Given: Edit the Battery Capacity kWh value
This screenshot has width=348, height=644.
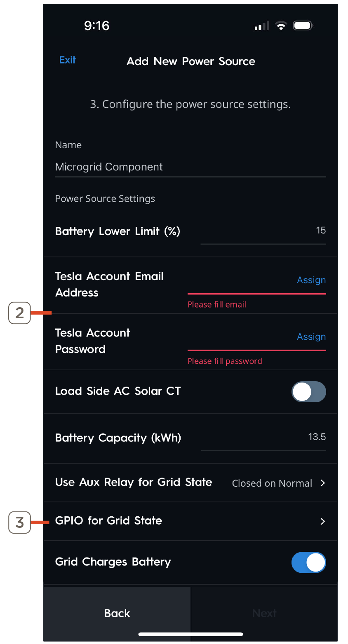Looking at the screenshot, I should [263, 437].
